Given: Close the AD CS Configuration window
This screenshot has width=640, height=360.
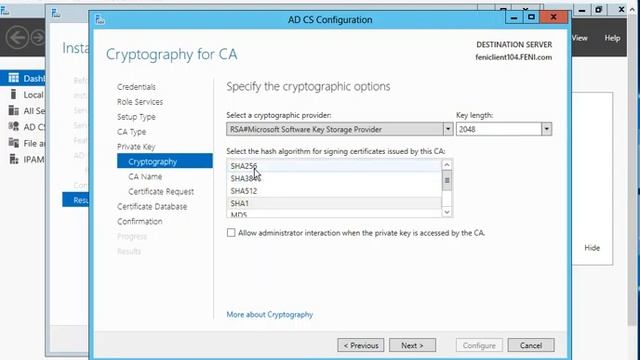Looking at the screenshot, I should coord(553,18).
